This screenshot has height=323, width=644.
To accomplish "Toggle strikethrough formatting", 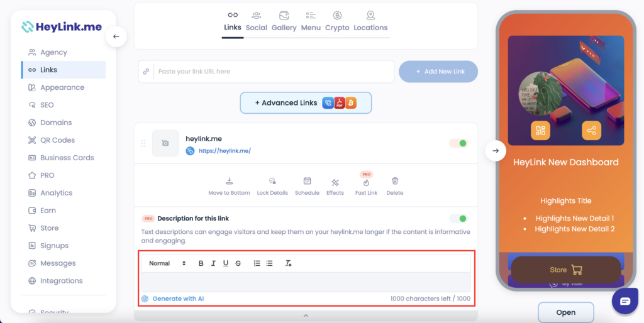I will tap(238, 263).
